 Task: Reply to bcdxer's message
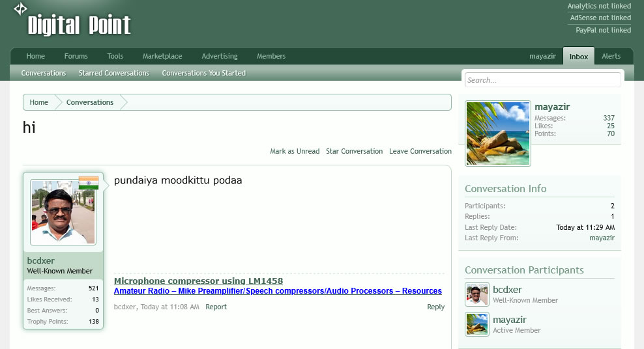coord(436,307)
